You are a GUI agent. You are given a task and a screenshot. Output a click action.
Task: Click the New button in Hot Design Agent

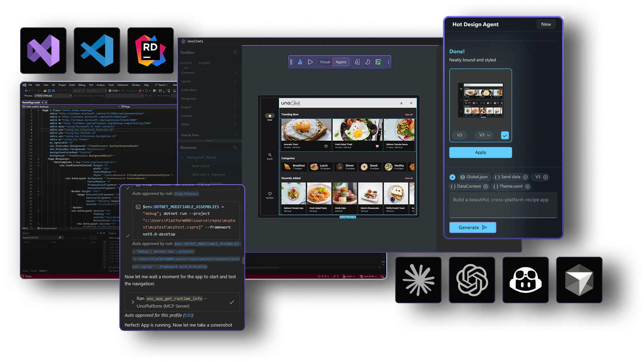[x=546, y=24]
